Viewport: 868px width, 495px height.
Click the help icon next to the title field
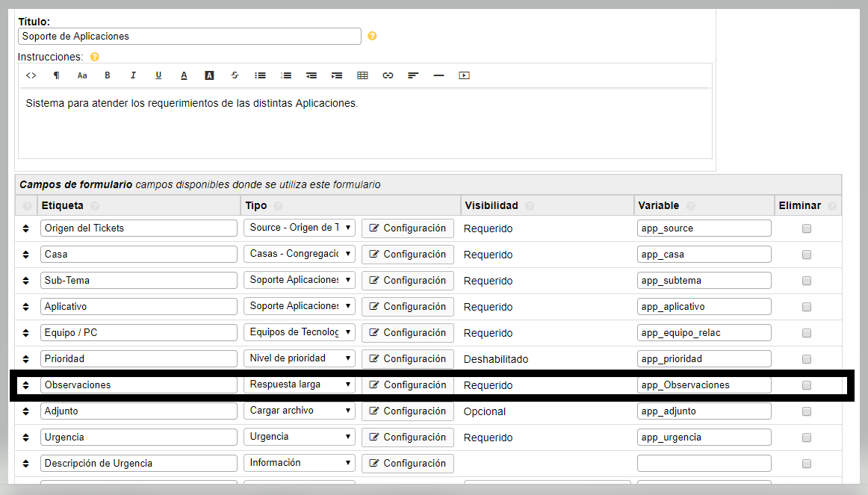click(372, 36)
